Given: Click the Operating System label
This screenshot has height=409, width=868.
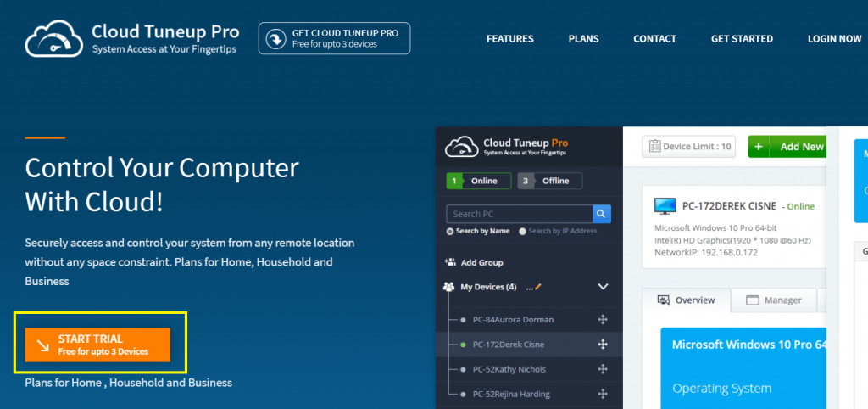Looking at the screenshot, I should 721,388.
